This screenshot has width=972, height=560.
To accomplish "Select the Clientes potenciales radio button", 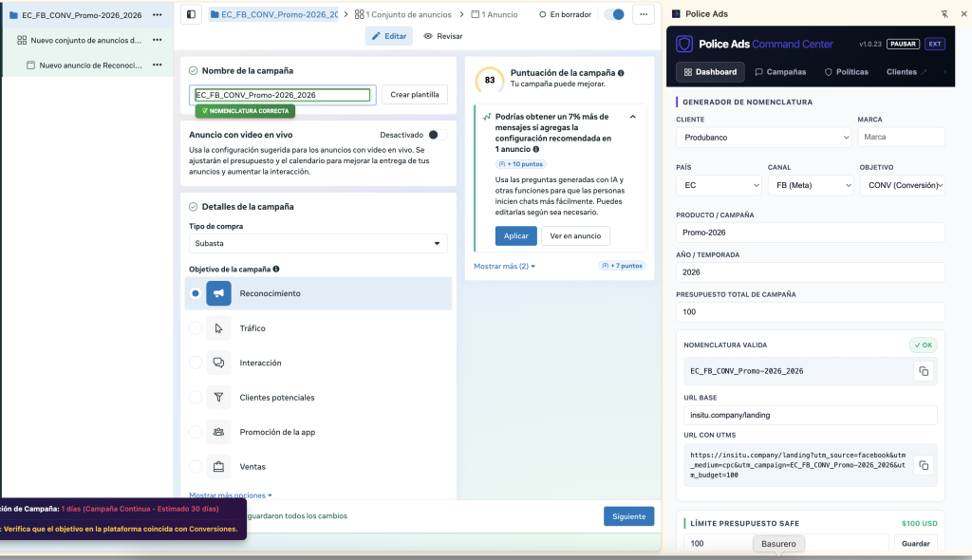I will [196, 398].
